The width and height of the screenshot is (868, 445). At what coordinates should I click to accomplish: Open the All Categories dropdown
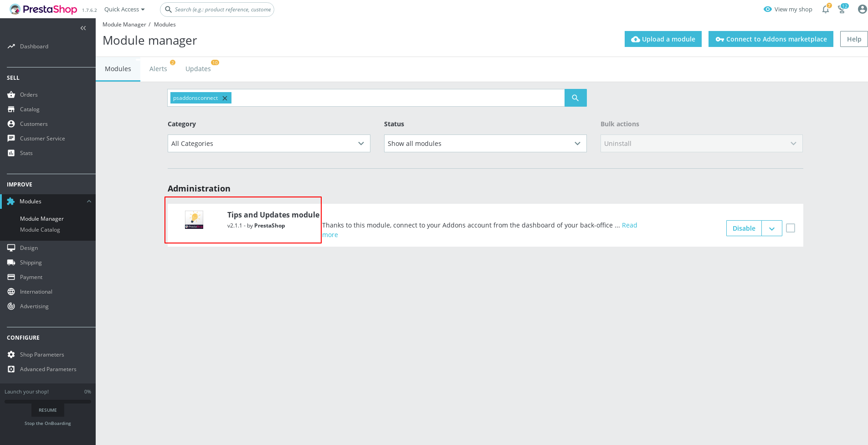pyautogui.click(x=269, y=144)
